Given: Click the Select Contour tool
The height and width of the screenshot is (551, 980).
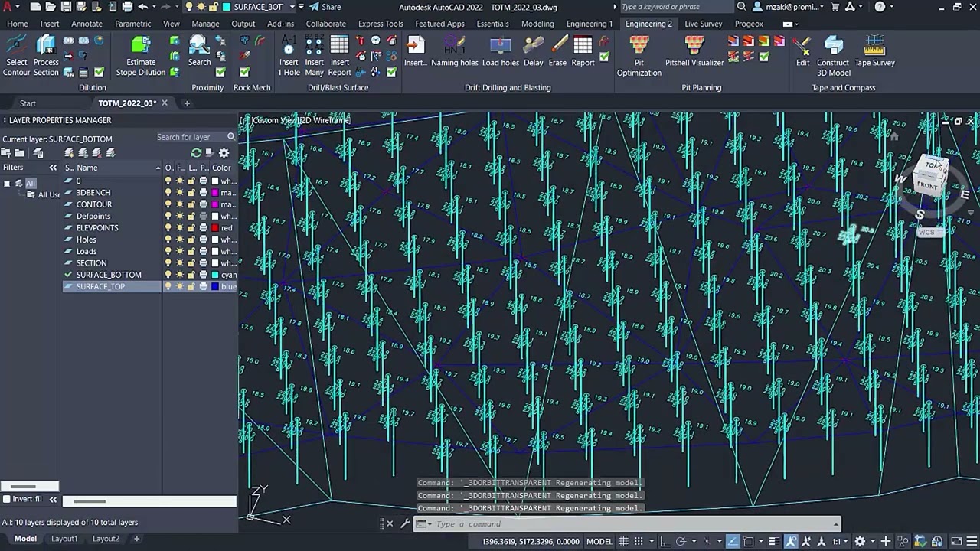Looking at the screenshot, I should [16, 55].
